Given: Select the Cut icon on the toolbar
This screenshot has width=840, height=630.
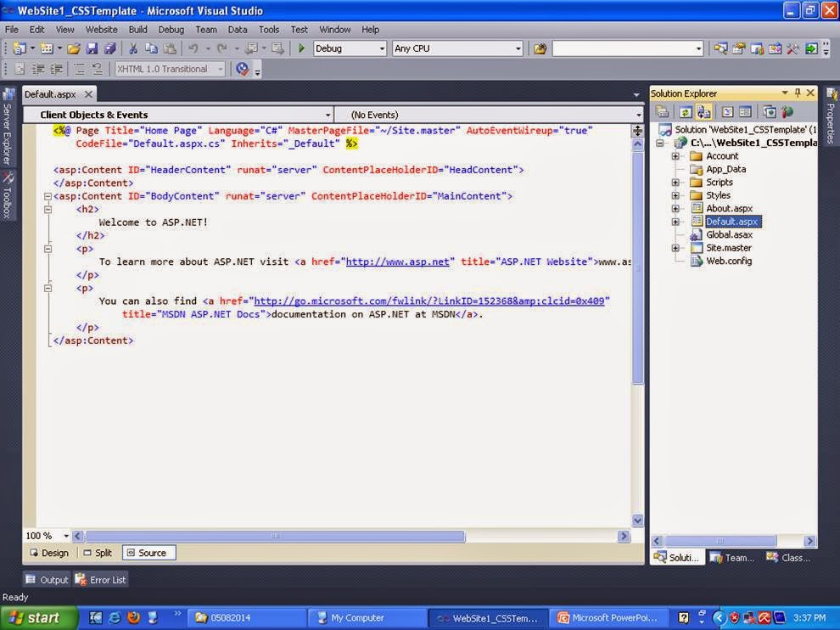Looking at the screenshot, I should pos(132,48).
